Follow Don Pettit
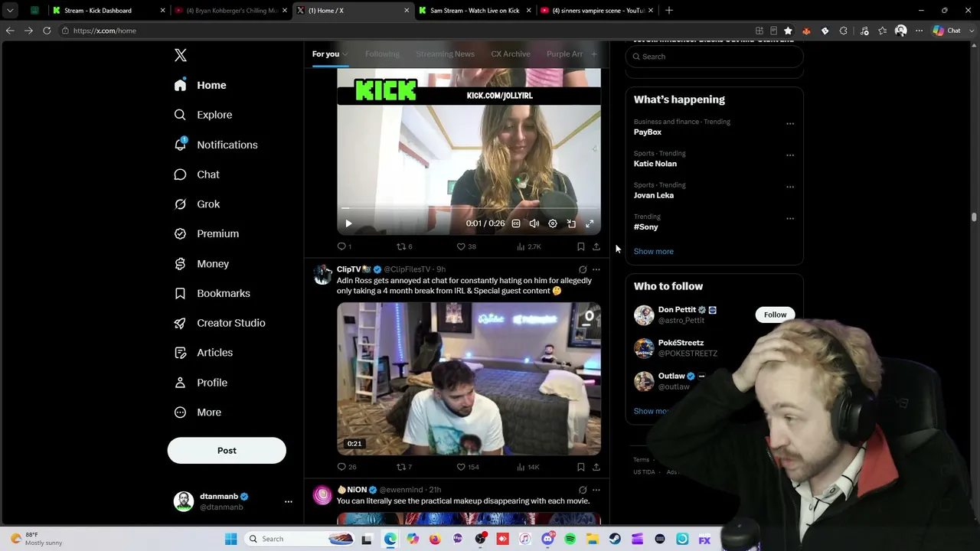This screenshot has width=980, height=551. click(x=775, y=315)
